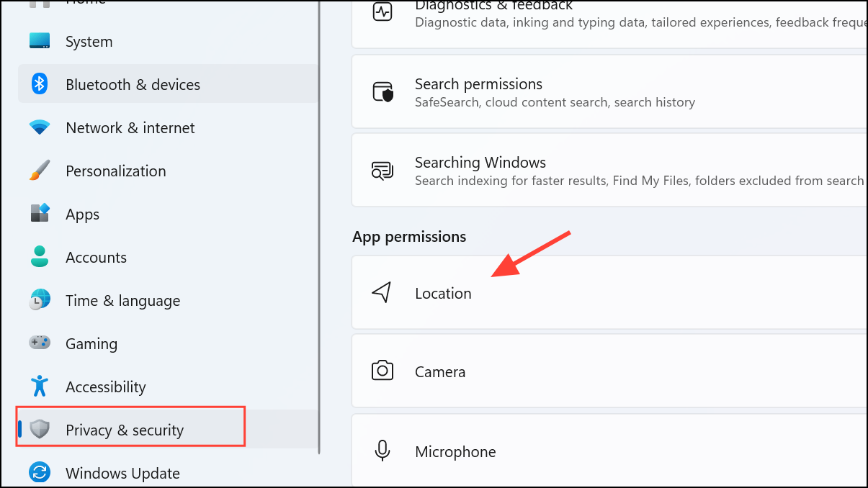Click the sidebar vertical scrollbar
Screen dimensions: 868x488
pos(318,227)
